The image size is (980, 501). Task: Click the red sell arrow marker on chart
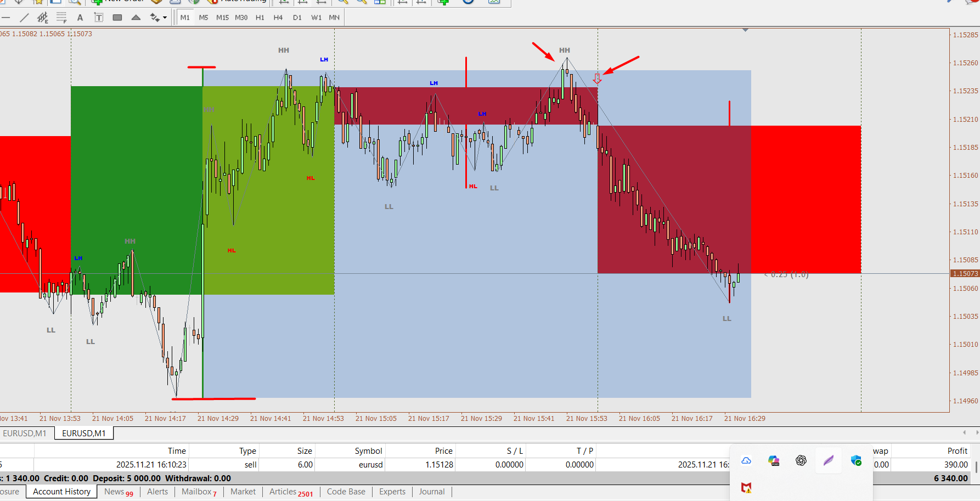[x=597, y=78]
